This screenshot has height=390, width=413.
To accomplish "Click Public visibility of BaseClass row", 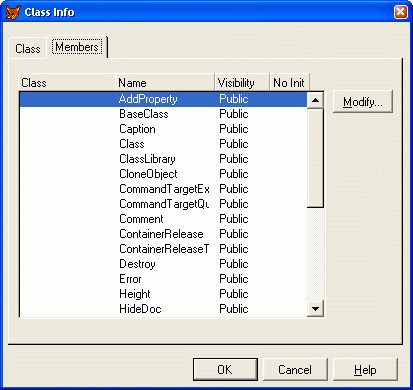I will [x=234, y=114].
